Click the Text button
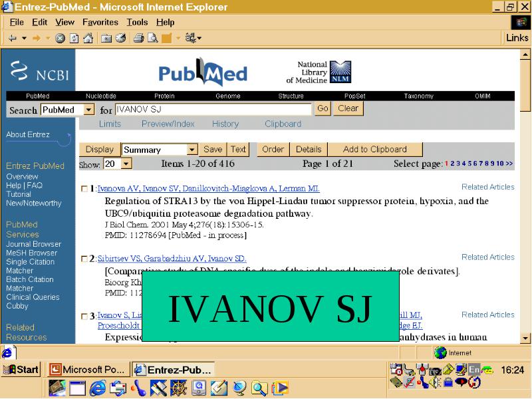 238,150
